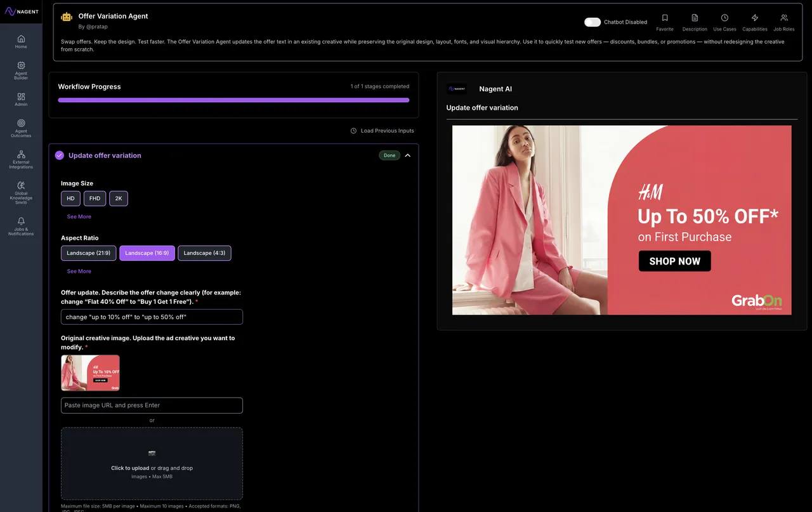Open Agent Outcomes in sidebar
The height and width of the screenshot is (512, 812).
point(21,128)
